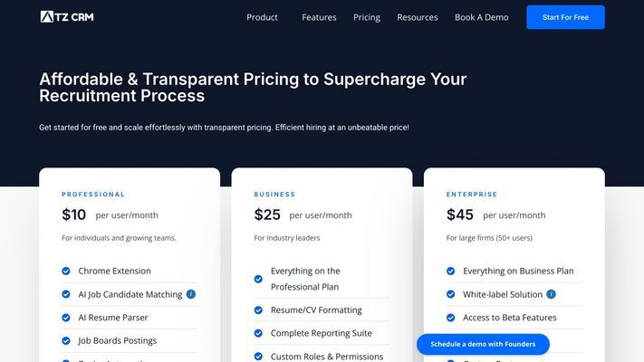644x362 pixels.
Task: Go to Pricing in the navbar
Action: pos(367,17)
